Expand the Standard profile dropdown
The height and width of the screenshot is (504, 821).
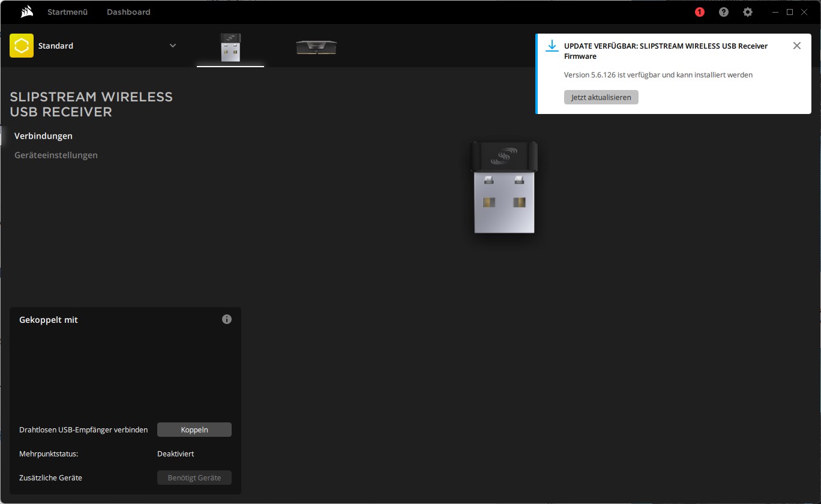(173, 45)
